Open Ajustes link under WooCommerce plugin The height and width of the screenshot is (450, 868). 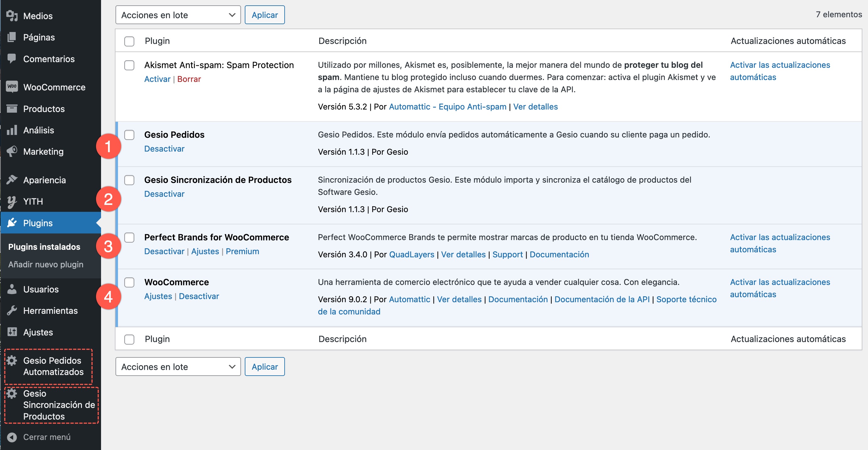[158, 296]
